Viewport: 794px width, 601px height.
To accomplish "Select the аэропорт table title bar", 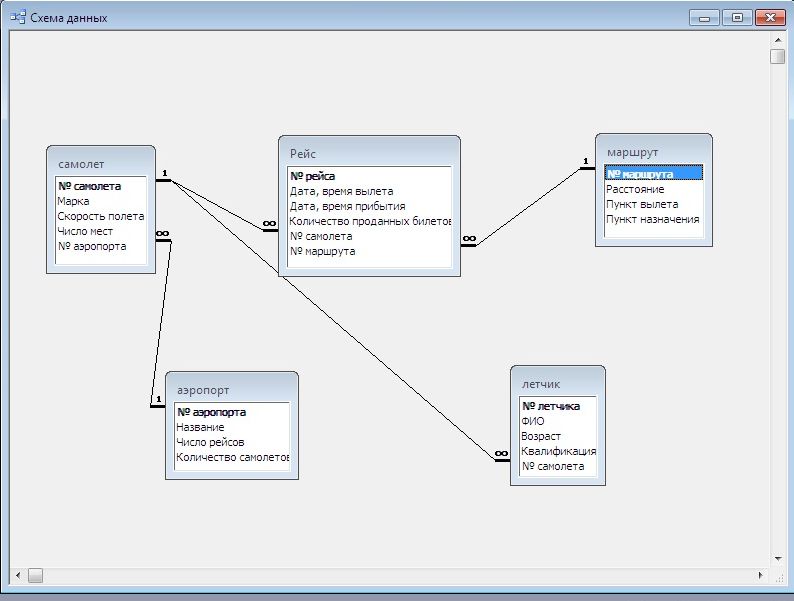I will point(232,390).
